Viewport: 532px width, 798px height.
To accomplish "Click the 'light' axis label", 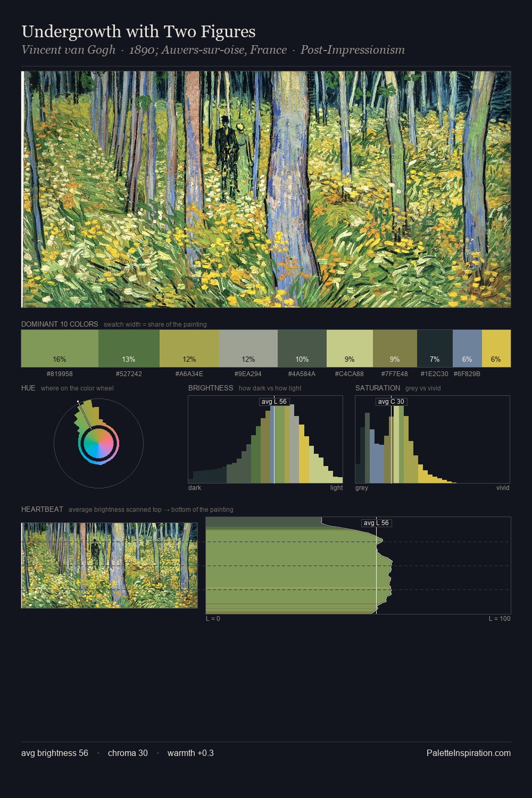I will click(336, 488).
